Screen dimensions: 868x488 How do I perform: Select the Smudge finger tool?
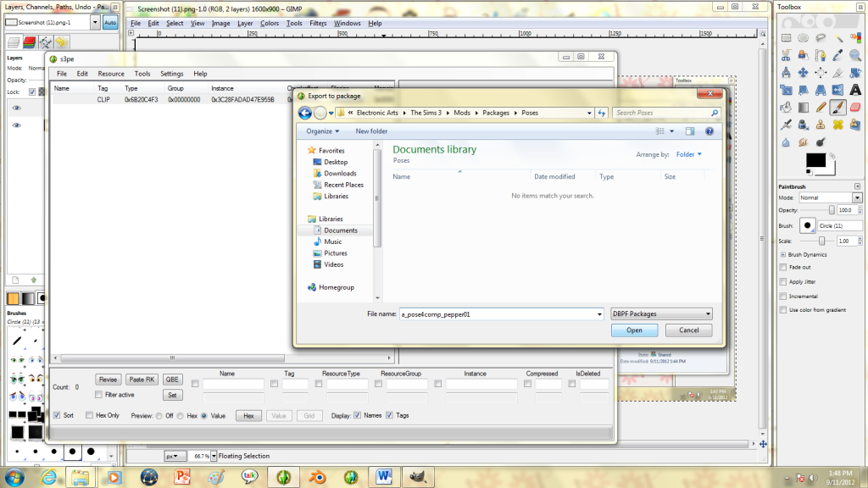(x=804, y=142)
